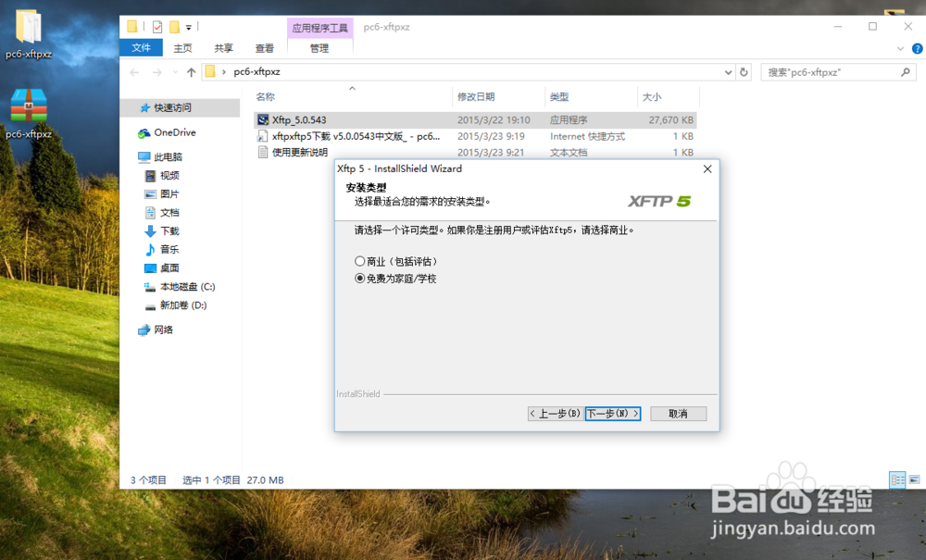Select the pc6-xftpxz folder desktop icon
926x560 pixels.
point(29,34)
